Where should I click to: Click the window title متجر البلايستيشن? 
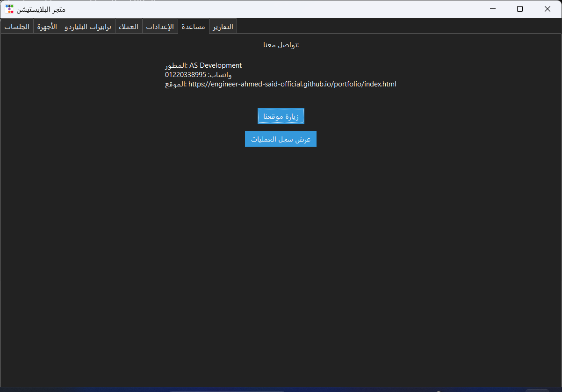tap(41, 9)
